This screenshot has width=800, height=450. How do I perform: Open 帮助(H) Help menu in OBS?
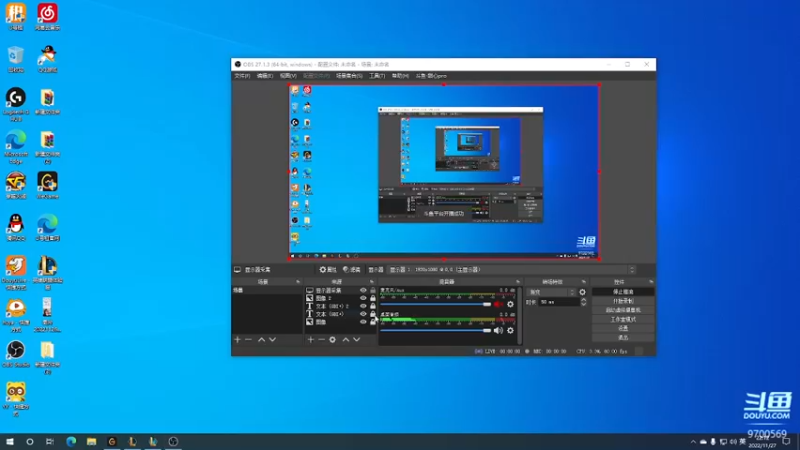(400, 76)
